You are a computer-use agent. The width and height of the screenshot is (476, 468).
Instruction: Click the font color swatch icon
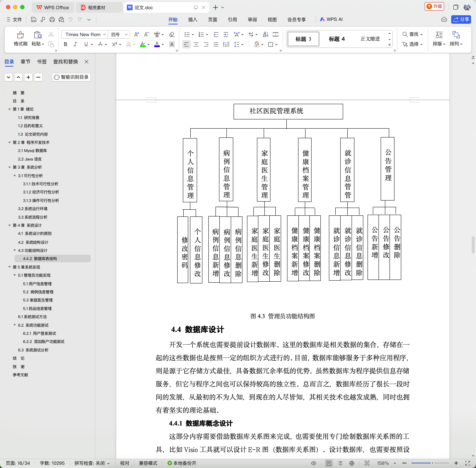click(157, 44)
